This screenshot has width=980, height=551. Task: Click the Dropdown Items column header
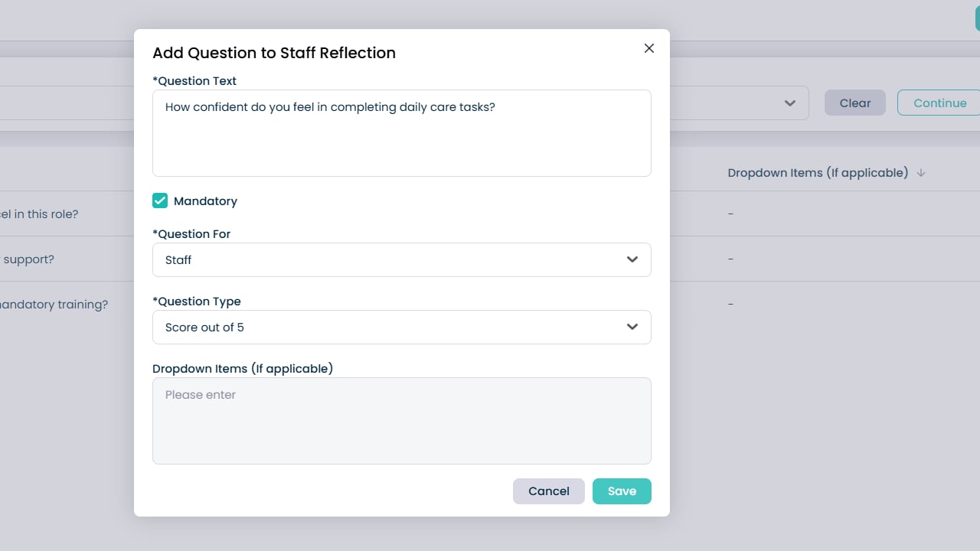[x=818, y=173]
